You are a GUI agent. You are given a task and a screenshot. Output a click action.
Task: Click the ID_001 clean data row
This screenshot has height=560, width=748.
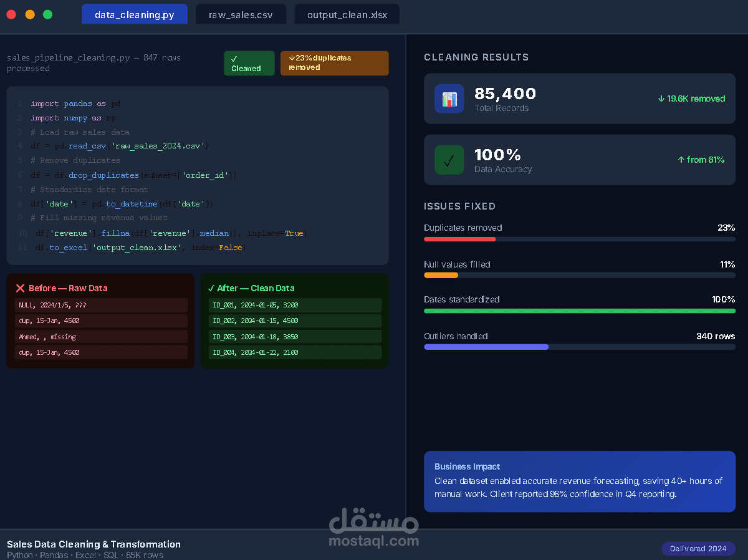click(x=295, y=305)
